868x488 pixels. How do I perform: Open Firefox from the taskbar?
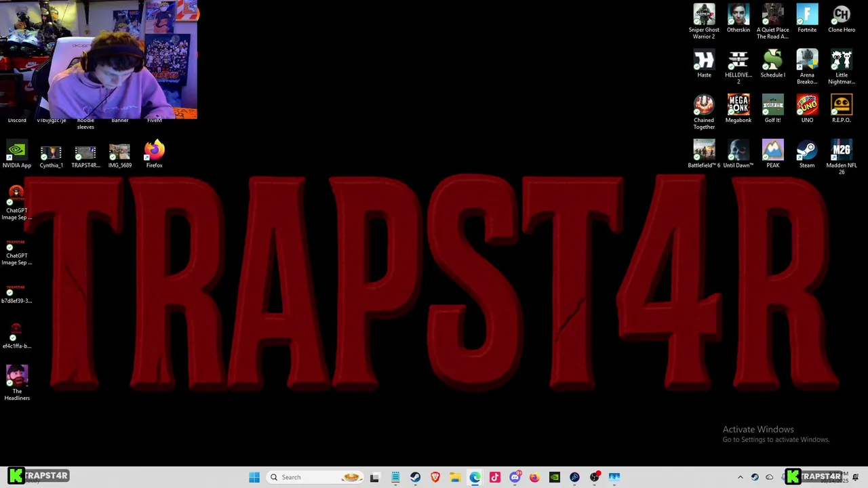pyautogui.click(x=534, y=477)
